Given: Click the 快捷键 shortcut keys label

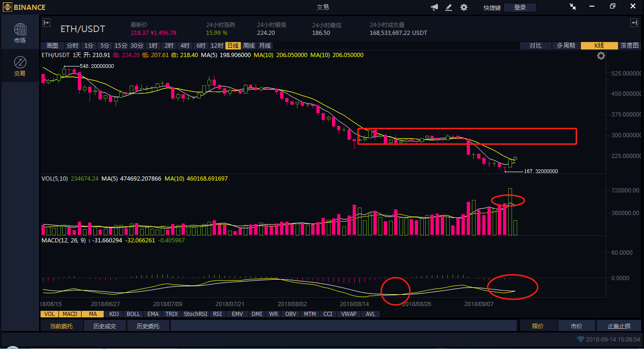Looking at the screenshot, I should click(x=492, y=8).
